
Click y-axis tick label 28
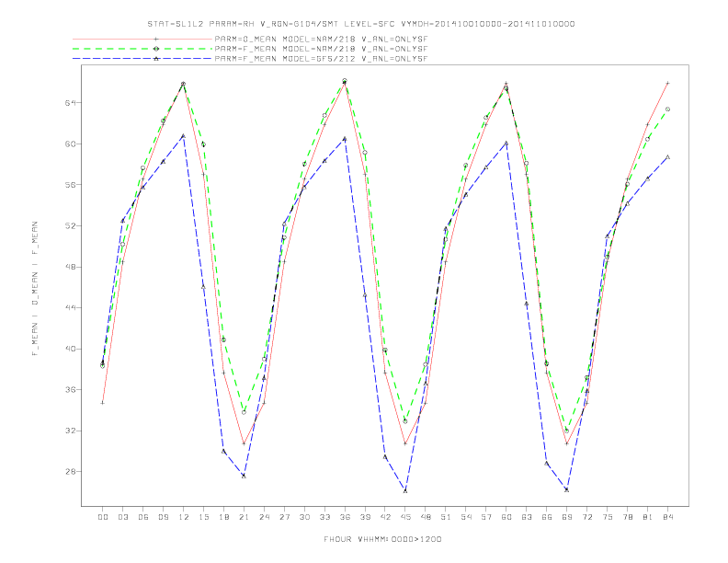tap(71, 472)
